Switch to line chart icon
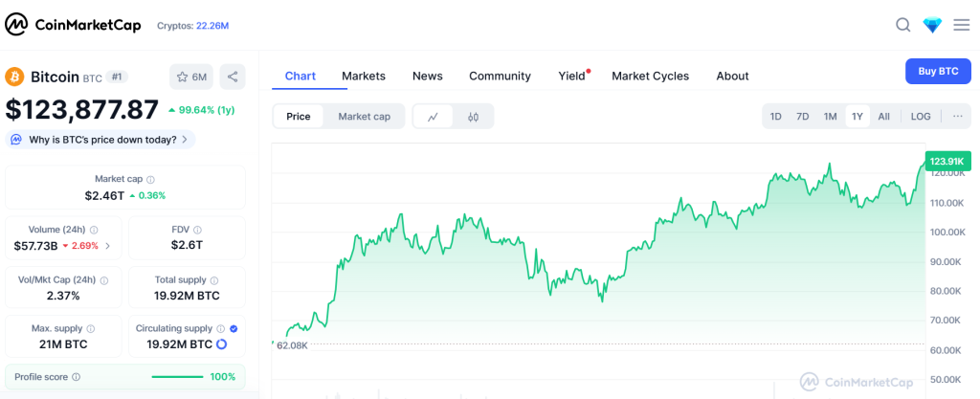 coord(433,117)
